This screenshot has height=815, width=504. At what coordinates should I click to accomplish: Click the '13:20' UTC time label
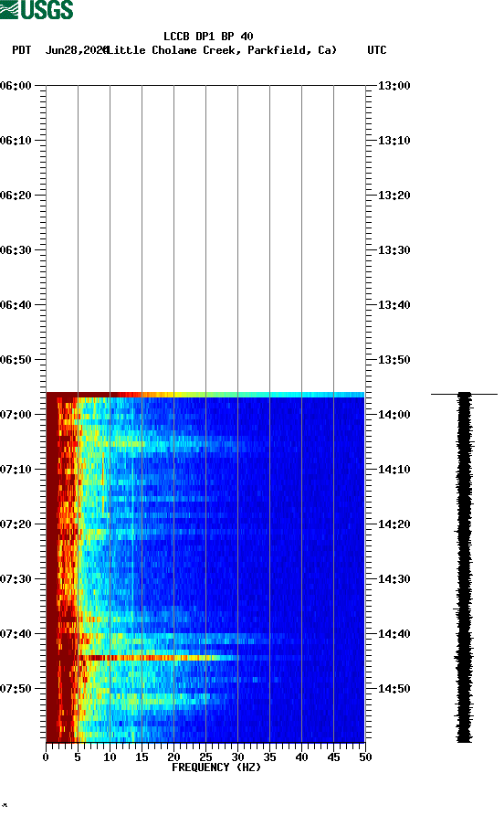pos(394,196)
